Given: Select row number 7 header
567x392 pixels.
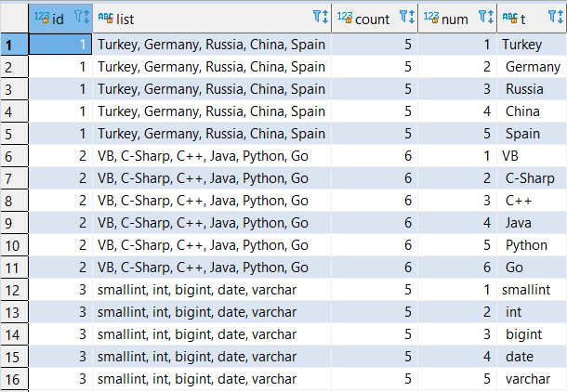Looking at the screenshot, I should (14, 178).
